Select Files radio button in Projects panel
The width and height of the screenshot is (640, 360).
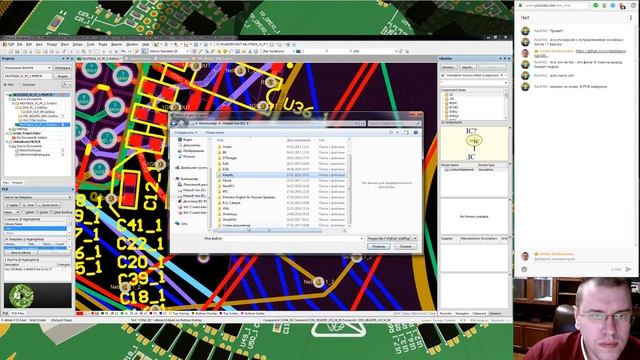(5, 84)
